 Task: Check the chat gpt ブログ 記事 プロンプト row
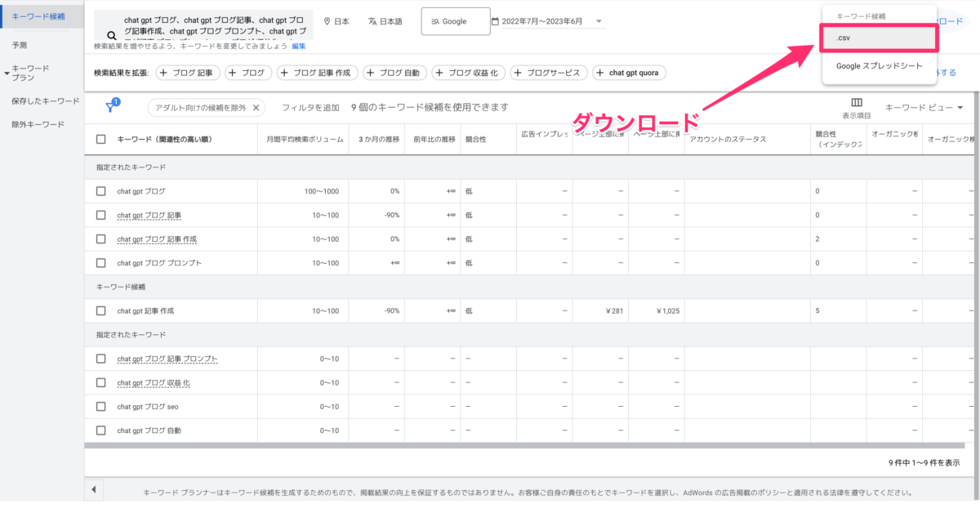point(101,359)
